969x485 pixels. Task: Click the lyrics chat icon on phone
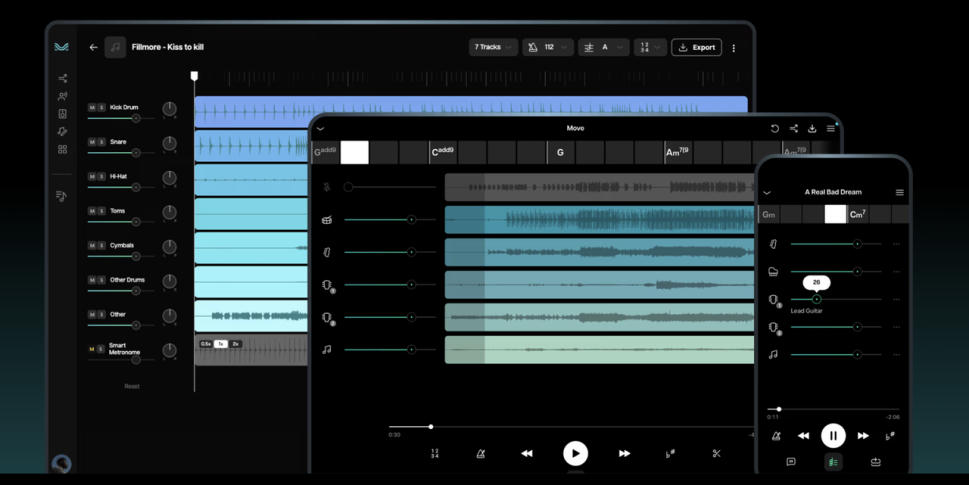(x=790, y=462)
